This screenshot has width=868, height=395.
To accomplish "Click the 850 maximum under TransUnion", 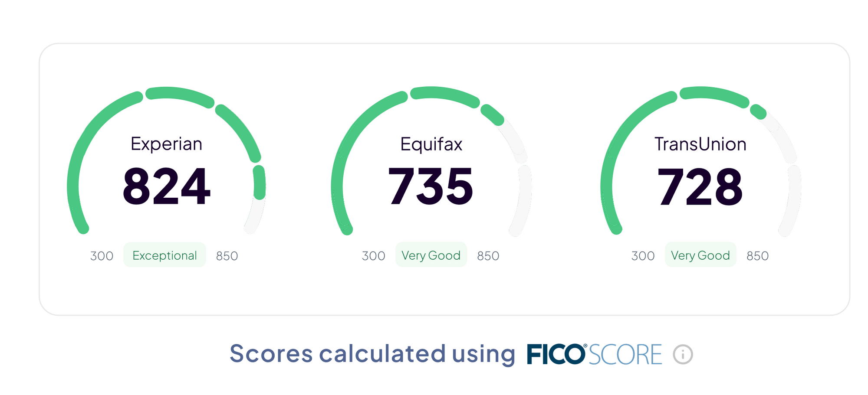I will click(x=758, y=256).
